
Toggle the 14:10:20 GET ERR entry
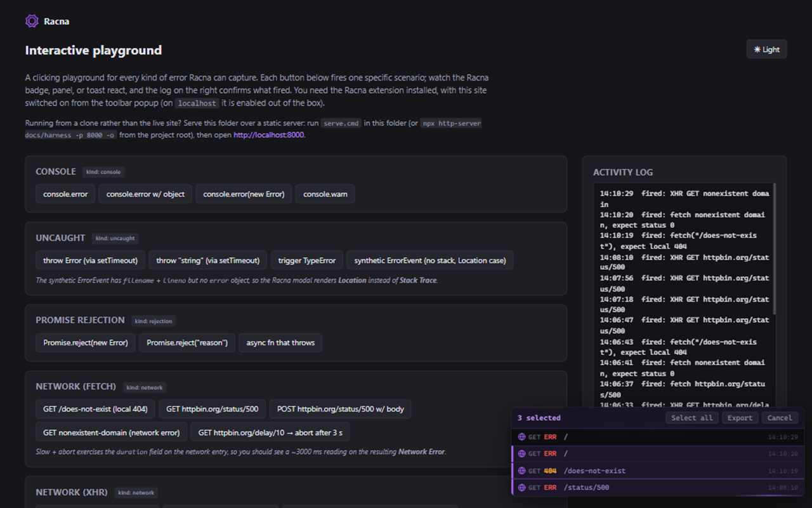pyautogui.click(x=658, y=454)
